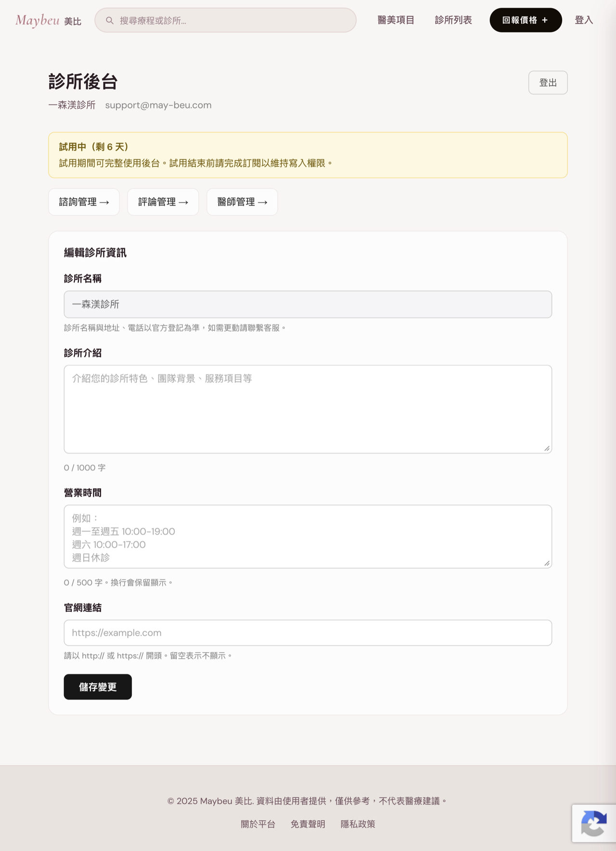Open the 診所列表 menu item
616x851 pixels.
[453, 20]
